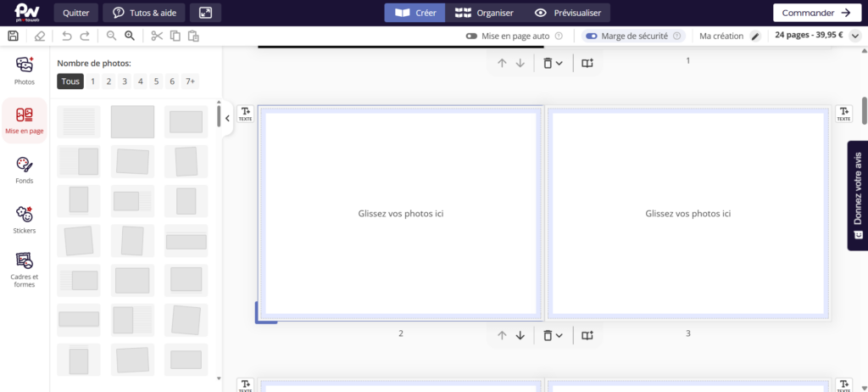Open delete options for pages 2-3 spread
This screenshot has width=868, height=392.
553,335
